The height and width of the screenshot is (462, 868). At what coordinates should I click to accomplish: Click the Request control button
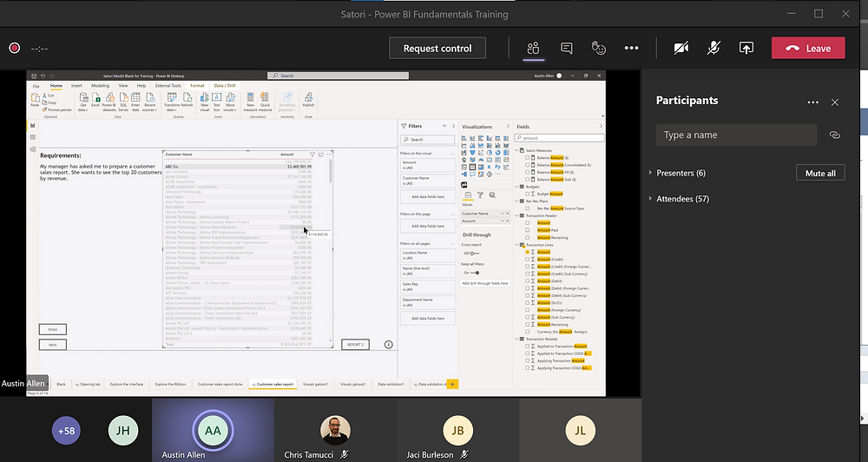click(437, 48)
